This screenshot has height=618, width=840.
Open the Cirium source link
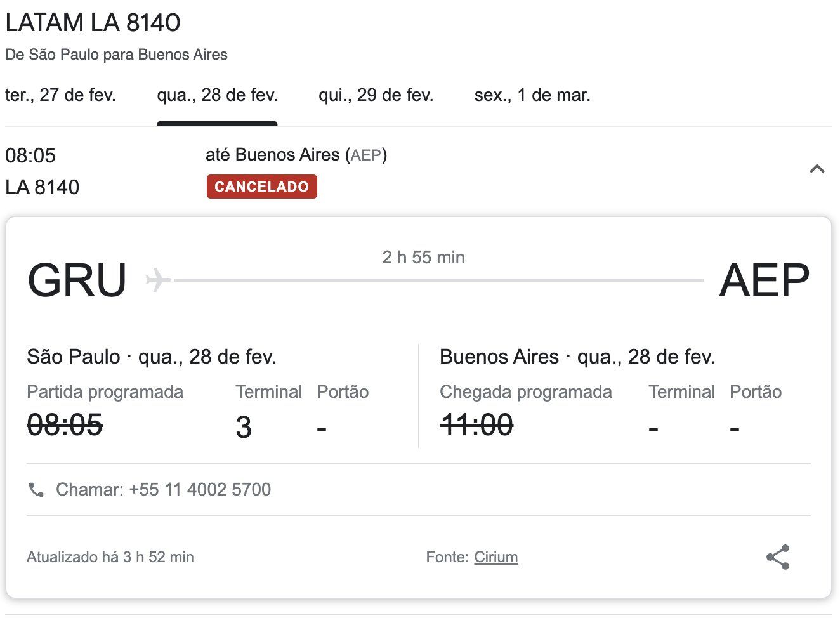(496, 557)
